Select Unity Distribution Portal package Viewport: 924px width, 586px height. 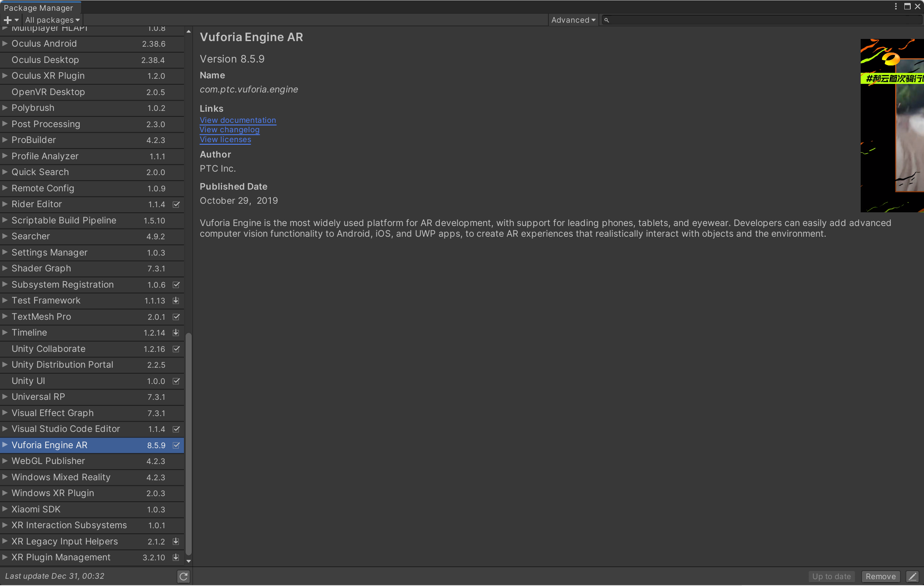[92, 365]
